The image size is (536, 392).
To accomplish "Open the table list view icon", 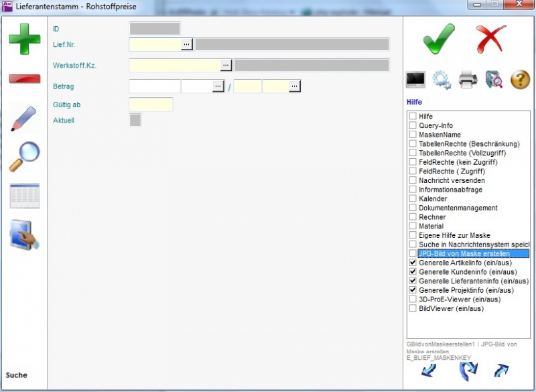I will 24,196.
